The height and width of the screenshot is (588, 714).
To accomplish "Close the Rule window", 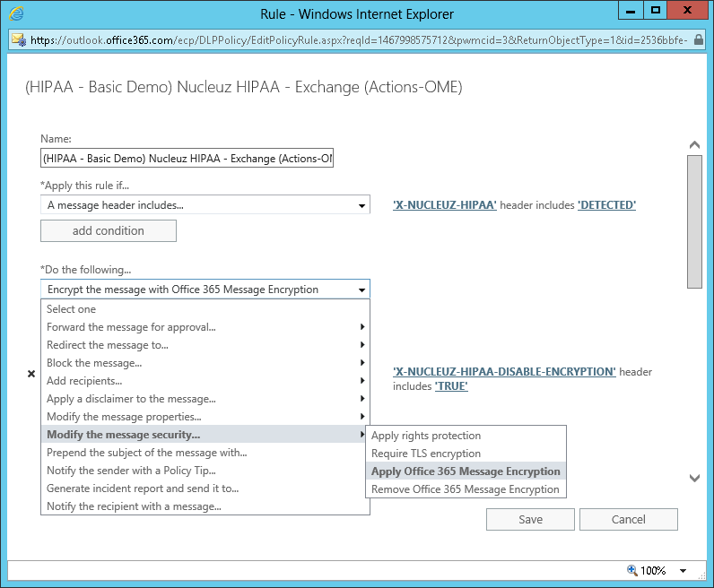I will [x=687, y=11].
